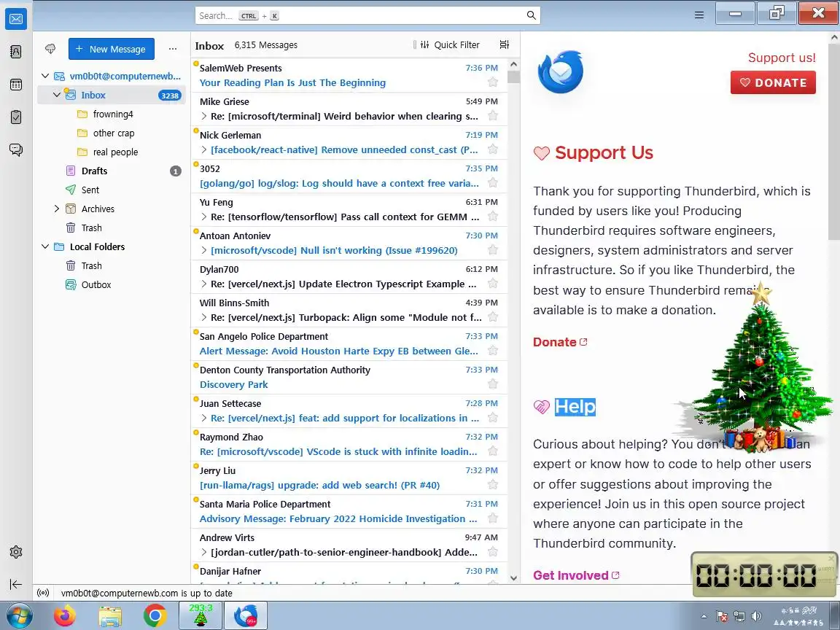Click message list vertical scrollbar thumb
This screenshot has width=840, height=630.
pos(513,77)
